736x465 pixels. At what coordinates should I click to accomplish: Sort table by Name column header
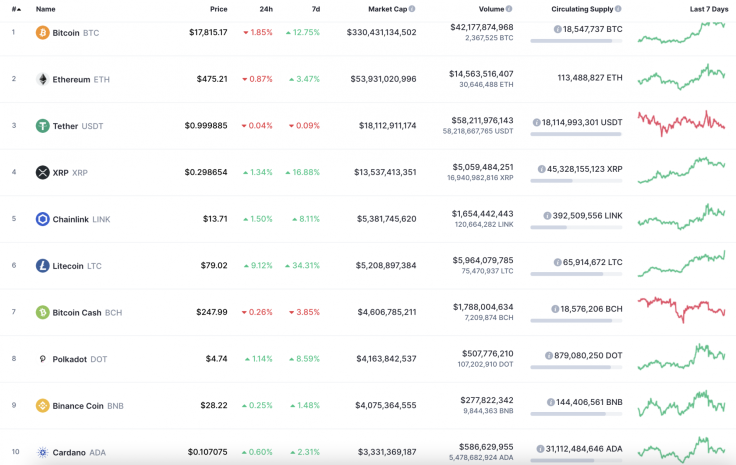46,9
